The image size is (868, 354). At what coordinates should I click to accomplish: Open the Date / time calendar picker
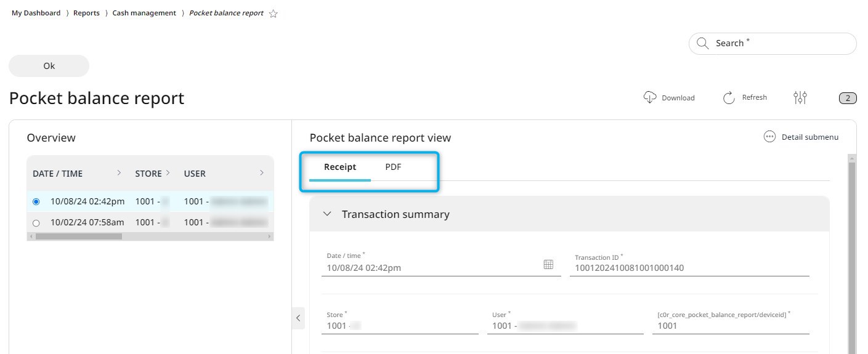click(548, 264)
